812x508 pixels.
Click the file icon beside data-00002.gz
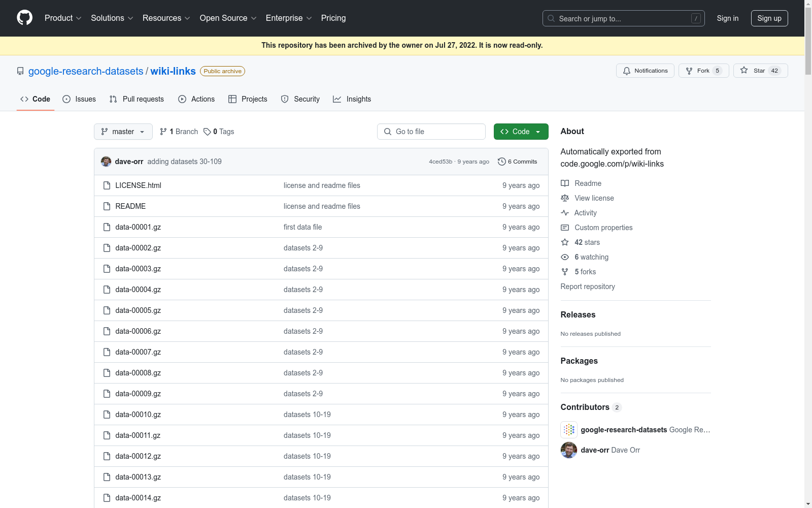(107, 248)
